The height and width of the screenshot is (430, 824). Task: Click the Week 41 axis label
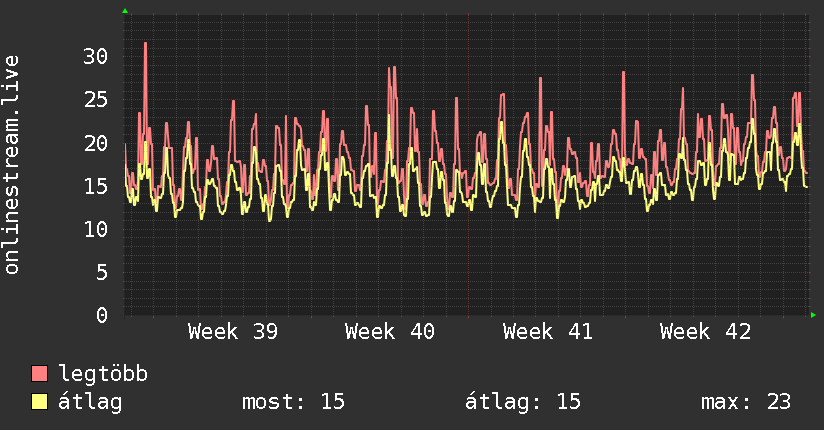tap(548, 332)
